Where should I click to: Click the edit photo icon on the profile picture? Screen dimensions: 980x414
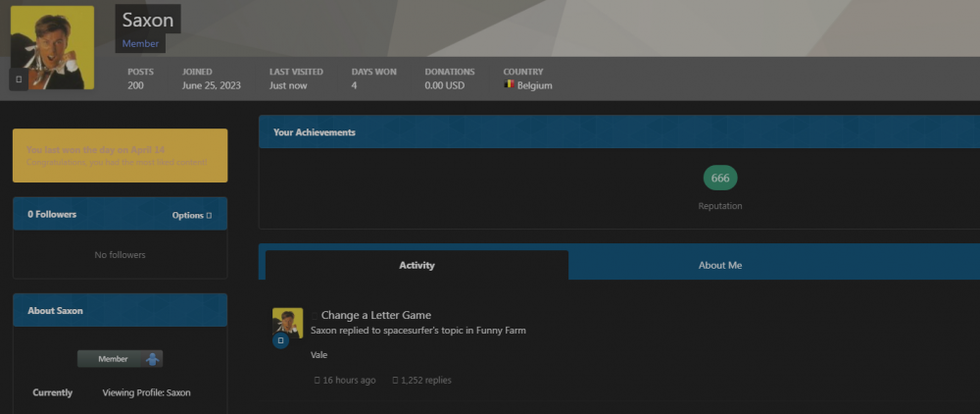pyautogui.click(x=19, y=78)
